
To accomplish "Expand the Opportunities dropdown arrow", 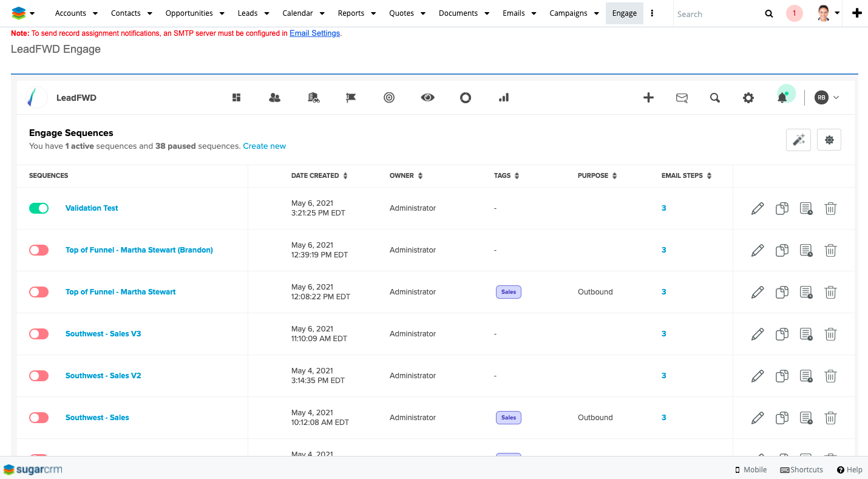I will click(222, 13).
